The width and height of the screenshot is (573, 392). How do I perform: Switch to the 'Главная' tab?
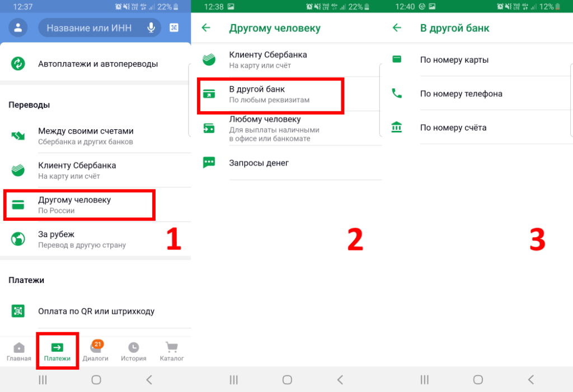pos(19,352)
